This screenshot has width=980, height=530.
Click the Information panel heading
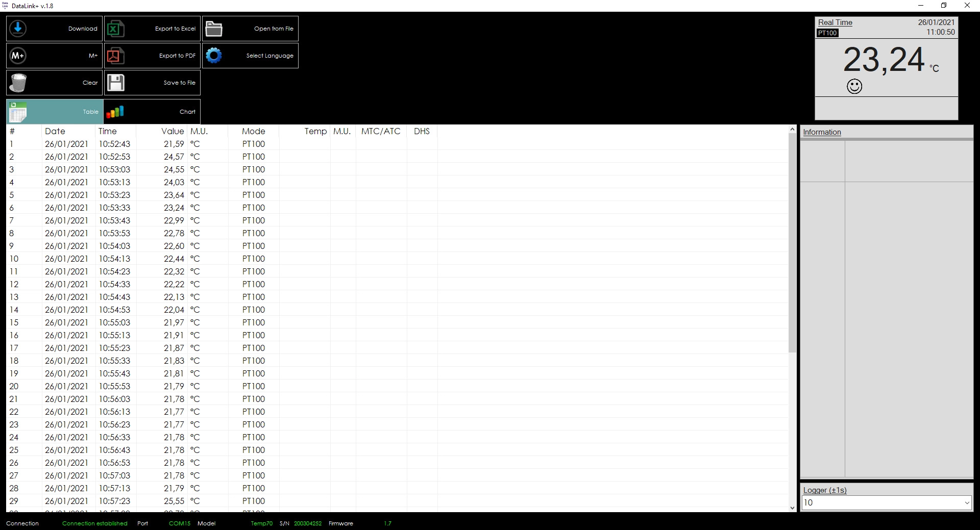[x=822, y=132]
